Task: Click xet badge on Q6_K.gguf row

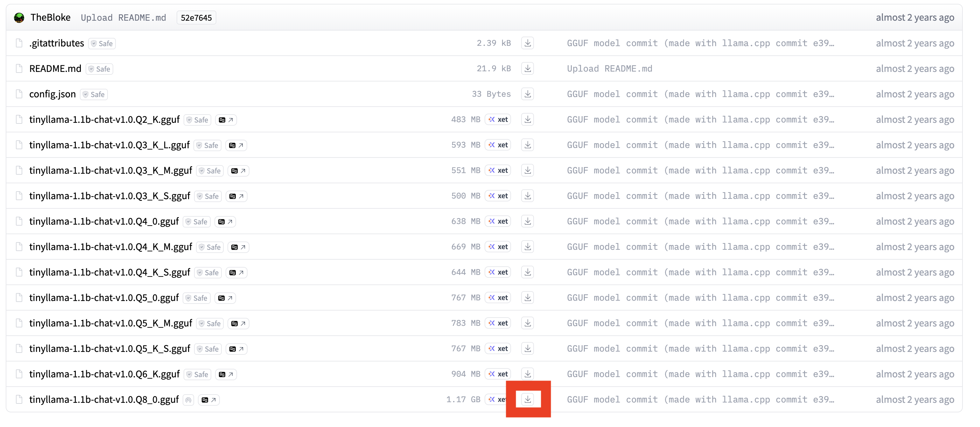Action: [498, 374]
